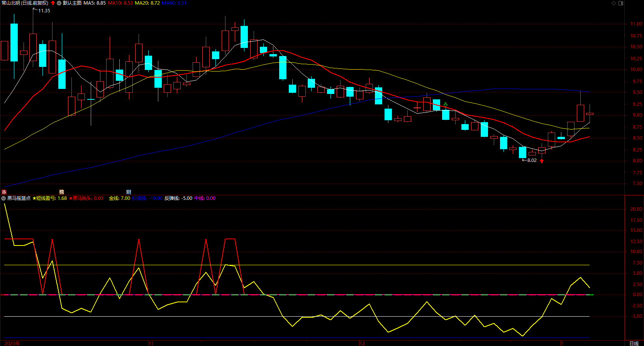Click the 11 month marker on timeline
This screenshot has width=644, height=346.
pyautogui.click(x=151, y=343)
